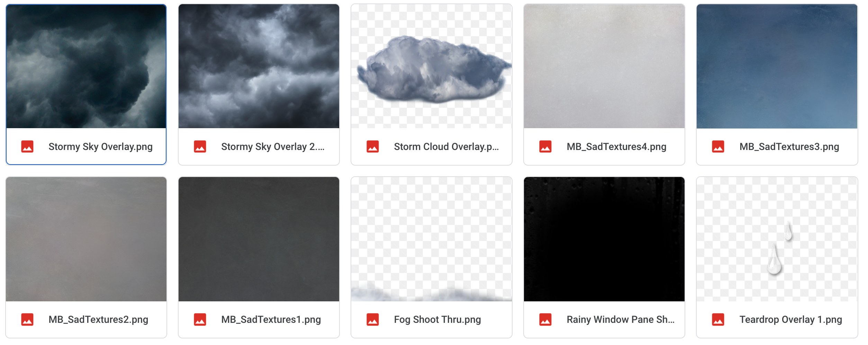Click image icon beside Rainy Window Pane file

coord(545,319)
